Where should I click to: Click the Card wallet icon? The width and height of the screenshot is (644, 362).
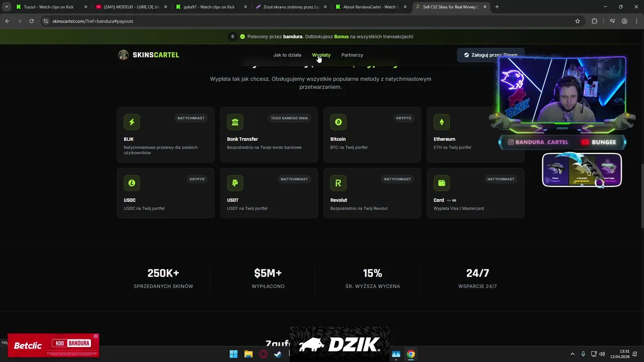coord(442,183)
